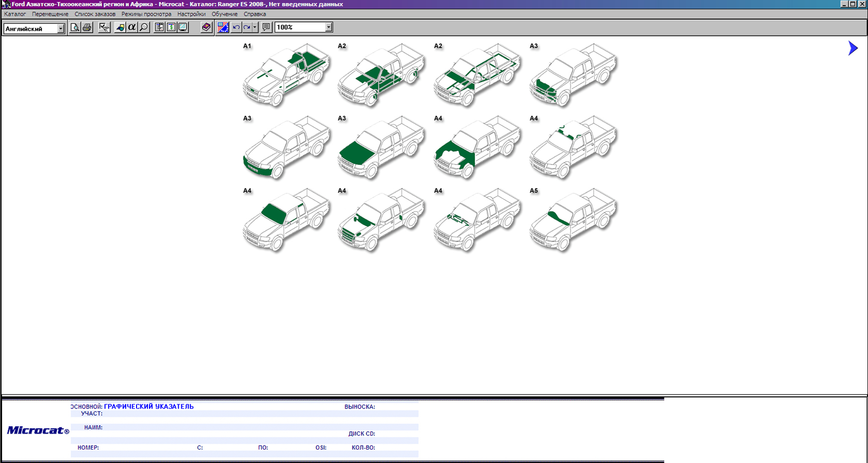Click the checklist with hand icon
The height and width of the screenshot is (463, 868).
pyautogui.click(x=104, y=27)
